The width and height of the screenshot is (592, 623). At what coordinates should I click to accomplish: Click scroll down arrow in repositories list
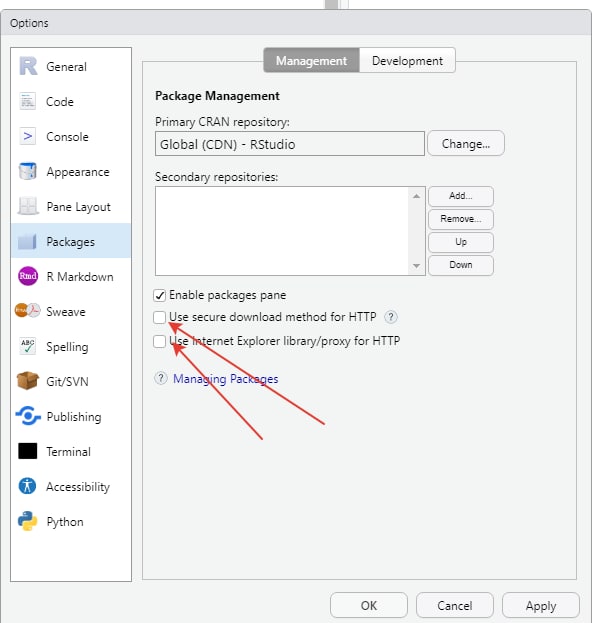[416, 266]
